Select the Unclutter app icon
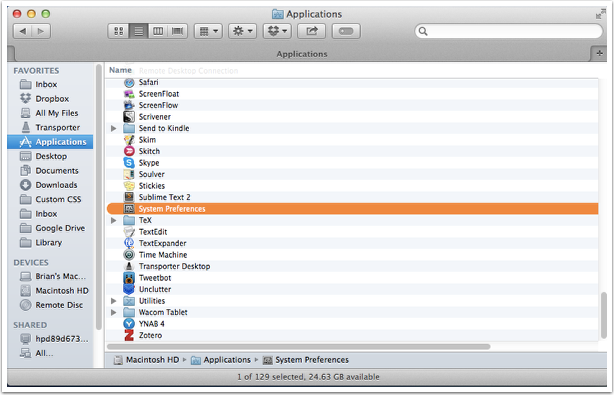 click(129, 289)
